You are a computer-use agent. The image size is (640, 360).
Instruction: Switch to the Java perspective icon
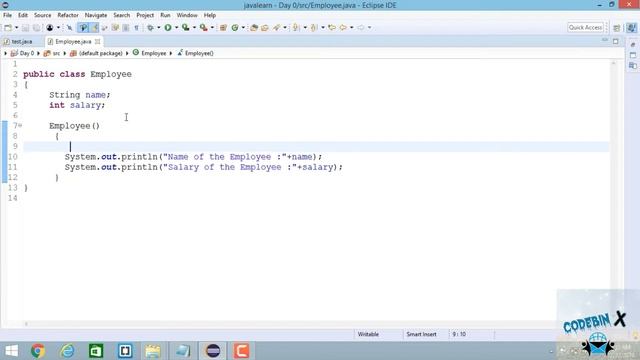tap(631, 28)
